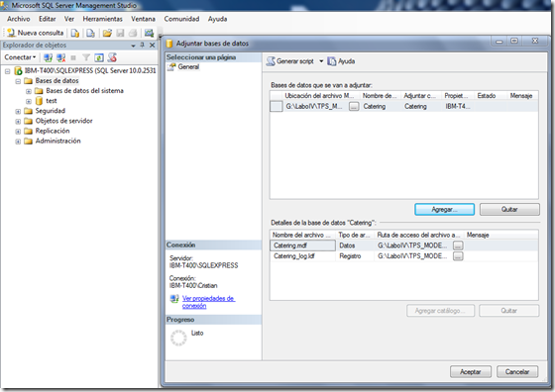Click the database engine query icon
Viewport: 555px width, 392px height.
pos(74,34)
